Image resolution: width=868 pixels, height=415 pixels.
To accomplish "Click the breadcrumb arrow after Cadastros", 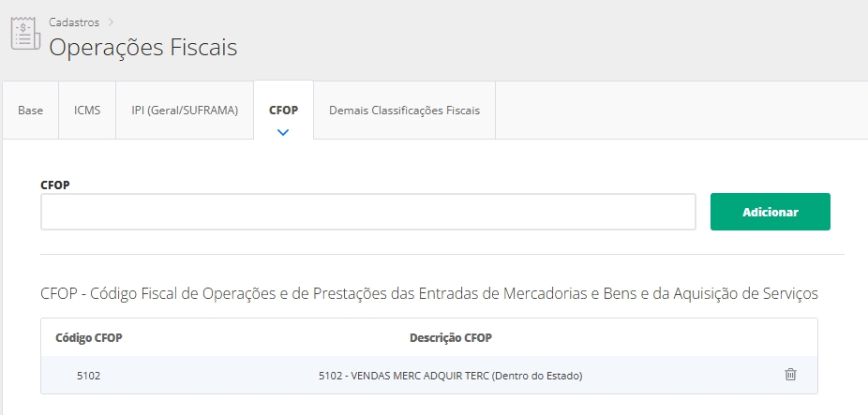I will pos(110,21).
